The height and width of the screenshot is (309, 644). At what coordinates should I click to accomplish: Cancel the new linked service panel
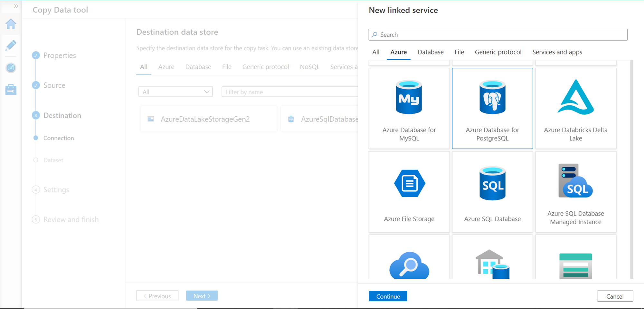click(615, 296)
